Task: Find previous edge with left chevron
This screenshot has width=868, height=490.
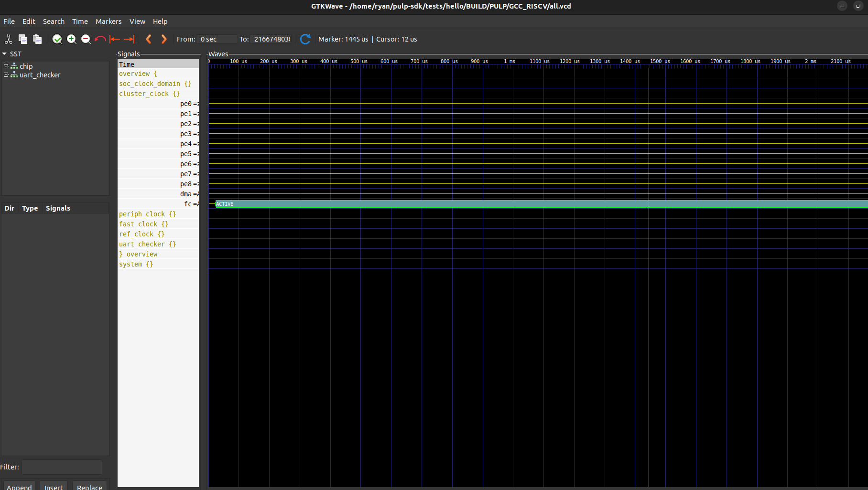Action: coord(149,39)
